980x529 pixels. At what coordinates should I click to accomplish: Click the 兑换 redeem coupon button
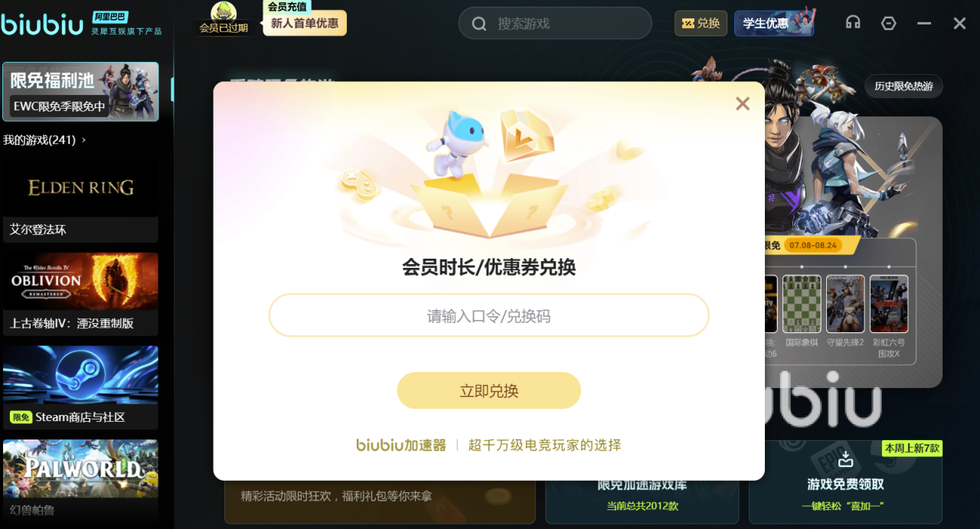tap(701, 23)
